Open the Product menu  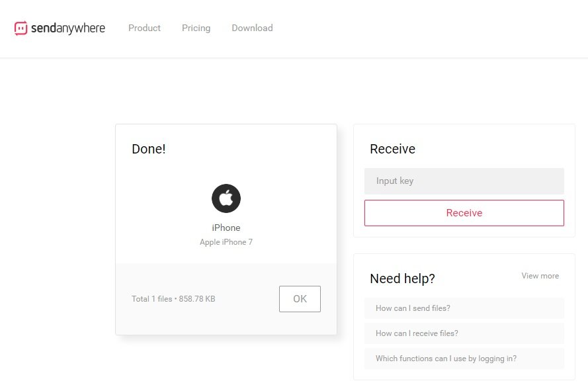(144, 28)
